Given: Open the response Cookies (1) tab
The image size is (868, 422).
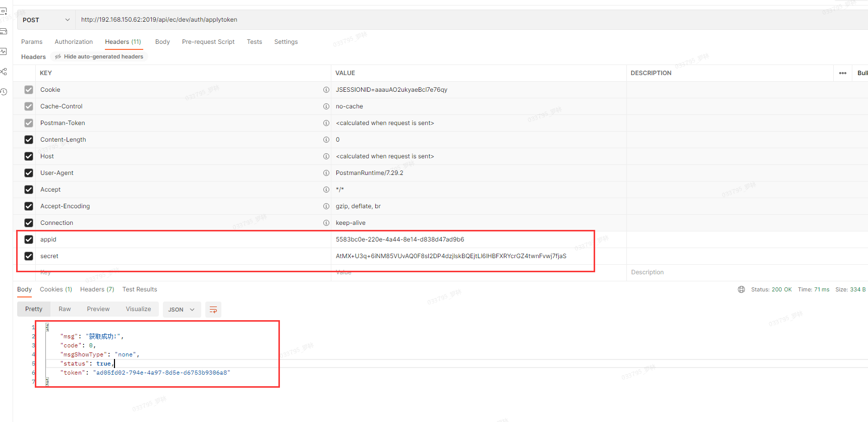Looking at the screenshot, I should pyautogui.click(x=55, y=289).
